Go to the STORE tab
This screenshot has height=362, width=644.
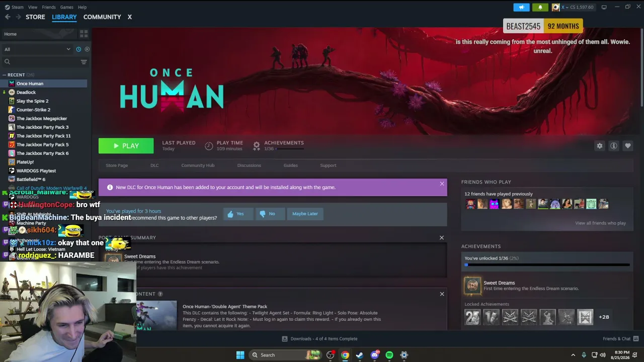35,17
